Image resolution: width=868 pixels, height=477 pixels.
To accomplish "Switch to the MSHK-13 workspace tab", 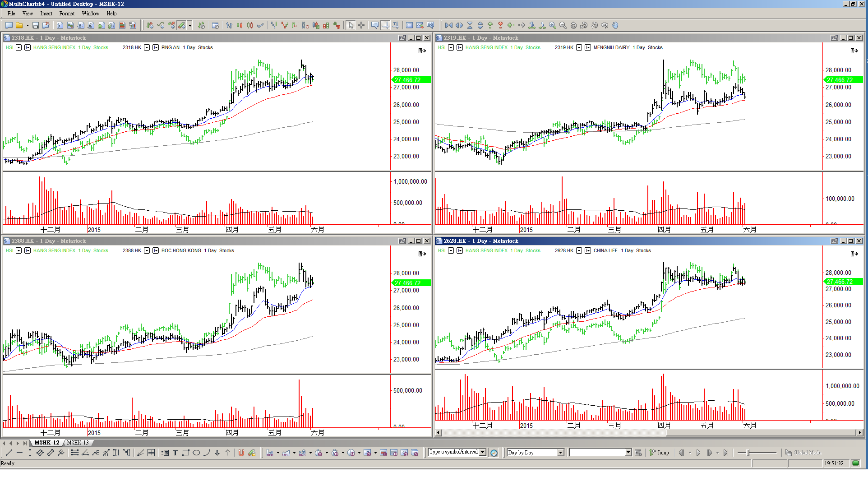I will click(78, 443).
